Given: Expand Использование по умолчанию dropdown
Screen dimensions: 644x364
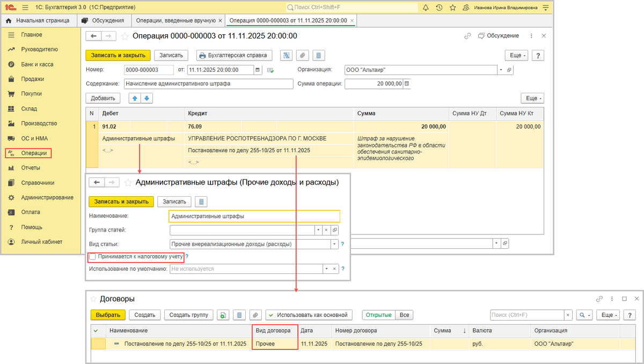Looking at the screenshot, I should pyautogui.click(x=326, y=269).
